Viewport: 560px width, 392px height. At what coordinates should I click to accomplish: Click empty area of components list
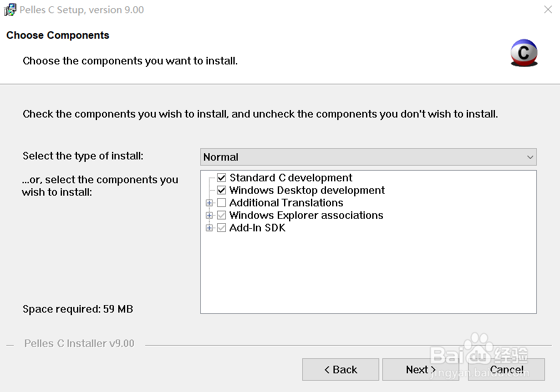click(x=368, y=275)
